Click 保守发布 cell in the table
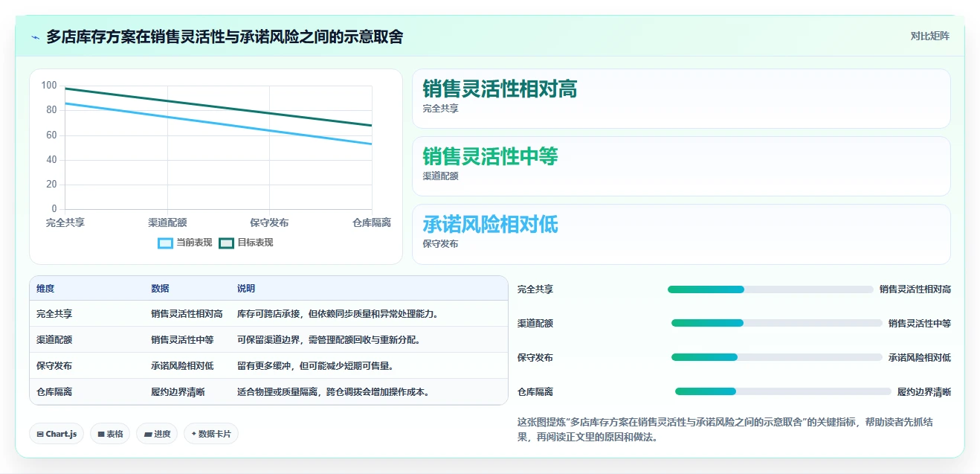 pyautogui.click(x=54, y=366)
